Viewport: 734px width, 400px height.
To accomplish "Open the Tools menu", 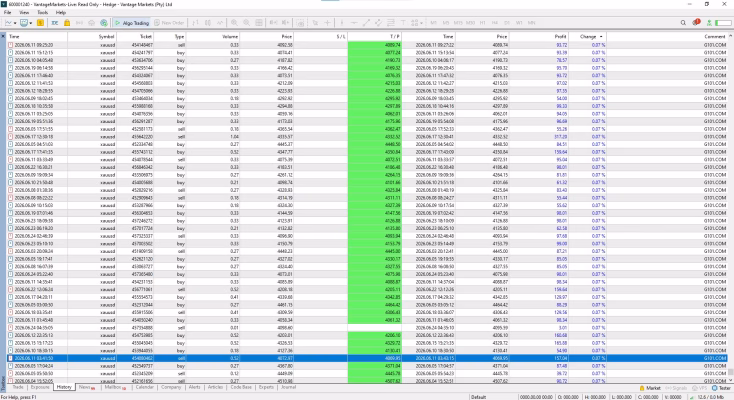I will [43, 13].
